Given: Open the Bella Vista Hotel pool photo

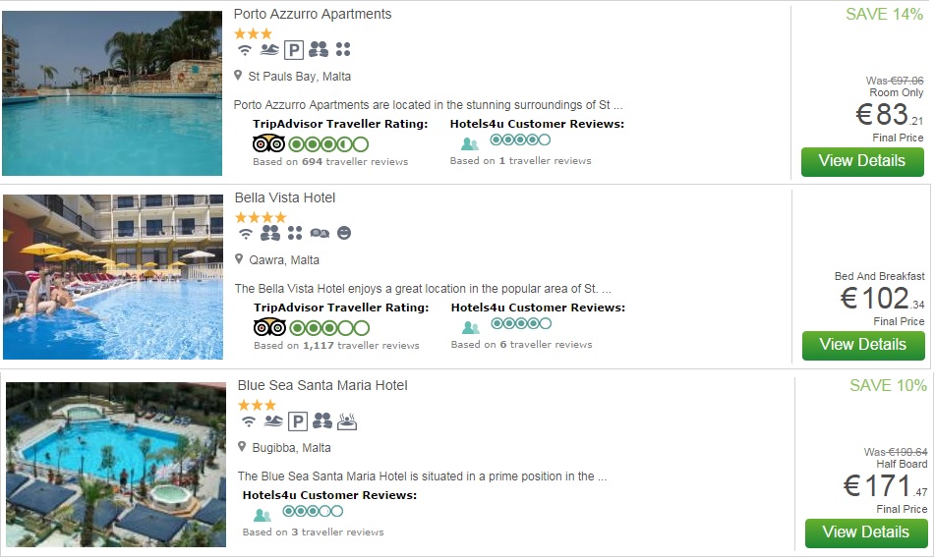Looking at the screenshot, I should [113, 277].
